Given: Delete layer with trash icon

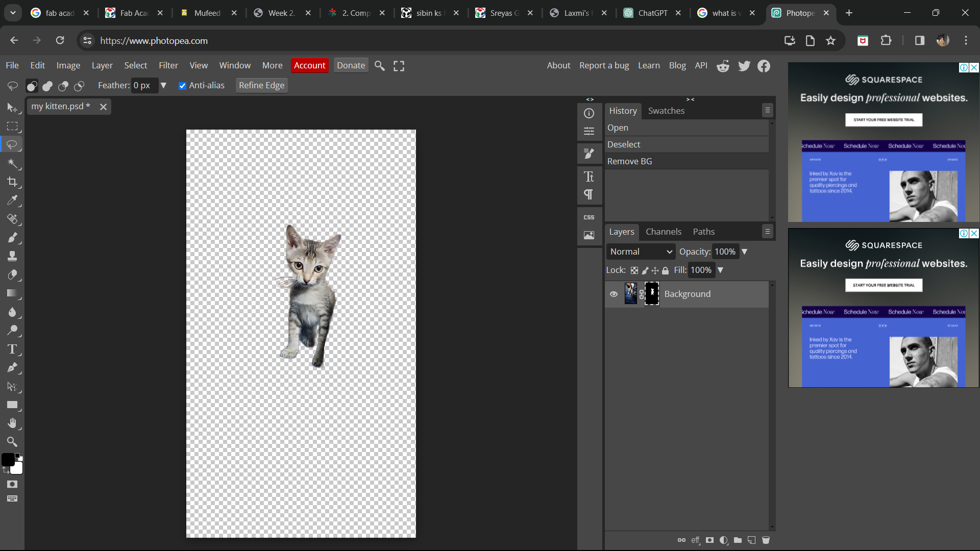Looking at the screenshot, I should (x=766, y=540).
